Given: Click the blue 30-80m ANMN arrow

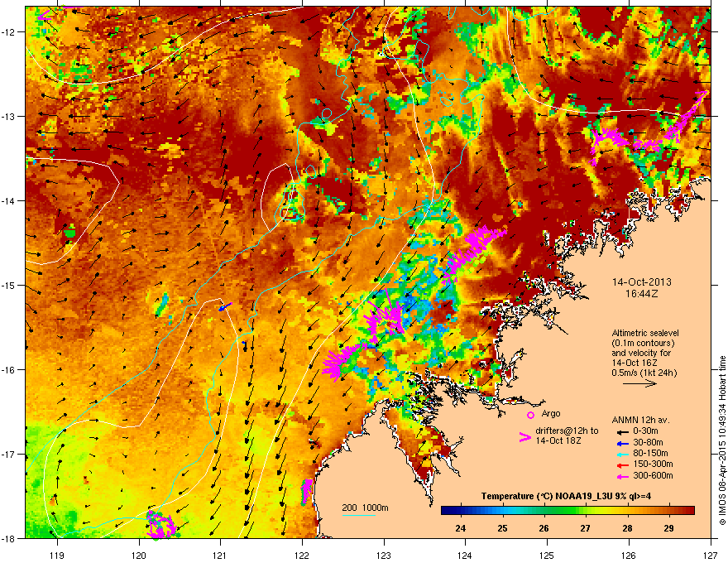Looking at the screenshot, I should pos(623,443).
